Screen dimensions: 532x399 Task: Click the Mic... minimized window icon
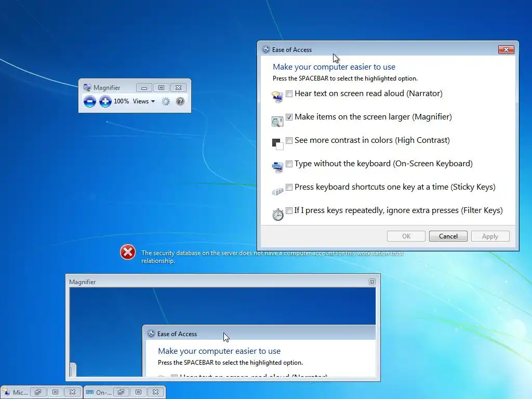6,392
